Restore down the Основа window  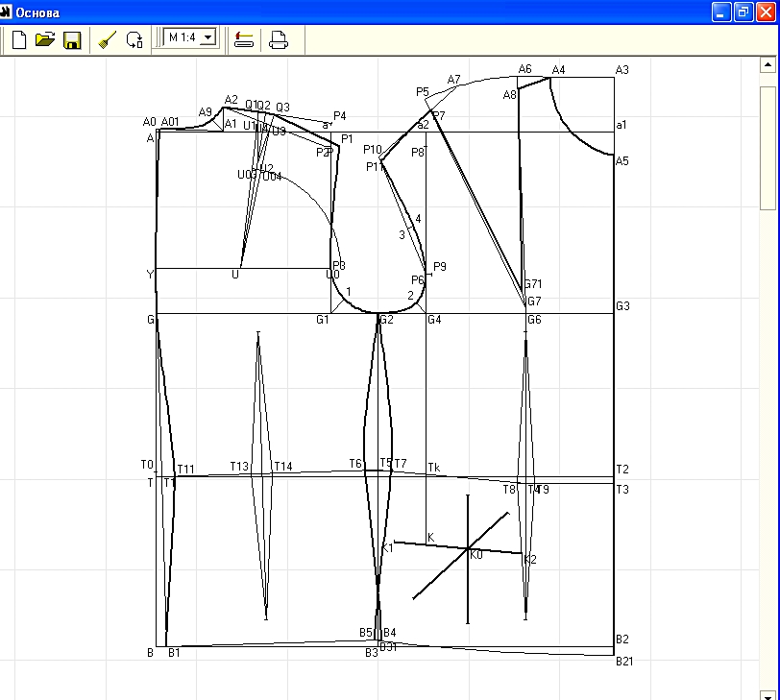pyautogui.click(x=743, y=12)
